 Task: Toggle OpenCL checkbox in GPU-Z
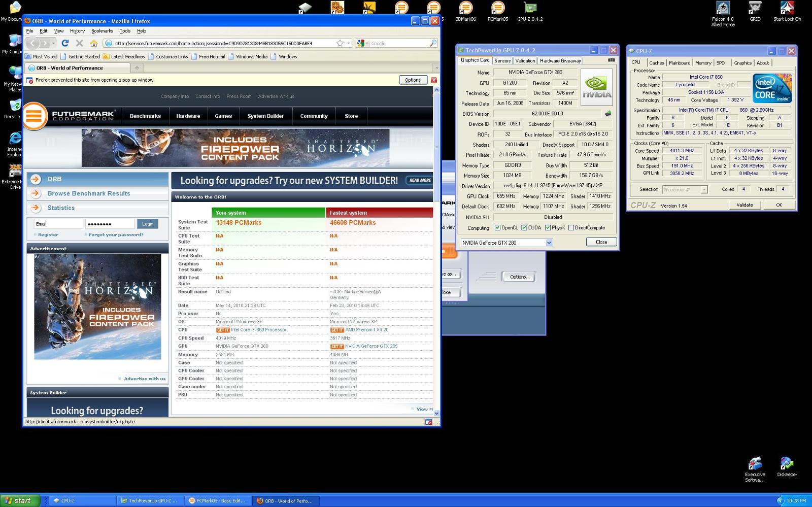tap(497, 228)
